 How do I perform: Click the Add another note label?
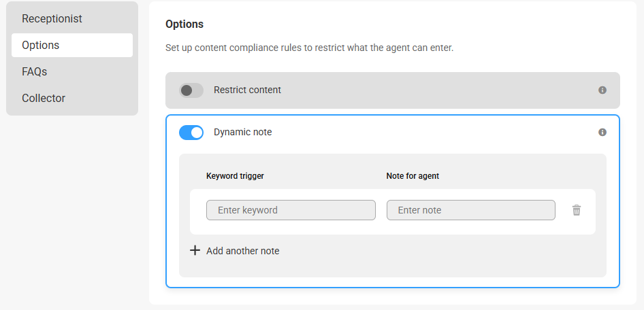click(x=243, y=251)
